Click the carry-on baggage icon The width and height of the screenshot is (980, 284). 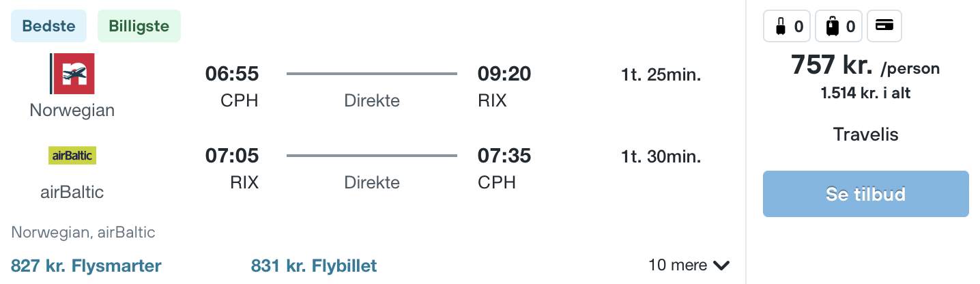781,27
